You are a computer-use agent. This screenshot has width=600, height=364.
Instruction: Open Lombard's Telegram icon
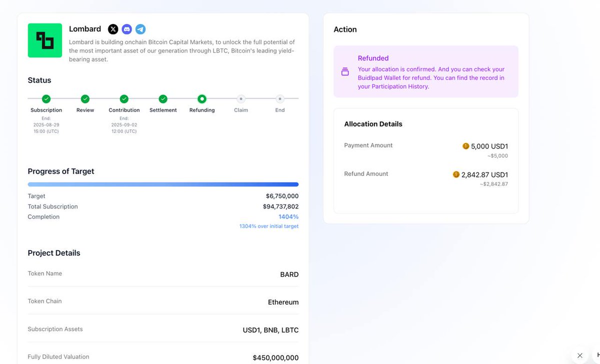tap(140, 29)
